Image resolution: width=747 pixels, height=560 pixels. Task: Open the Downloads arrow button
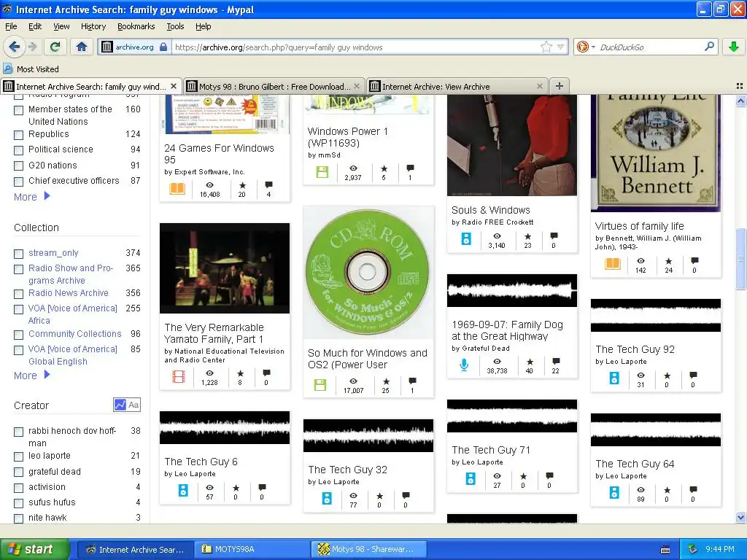[734, 47]
